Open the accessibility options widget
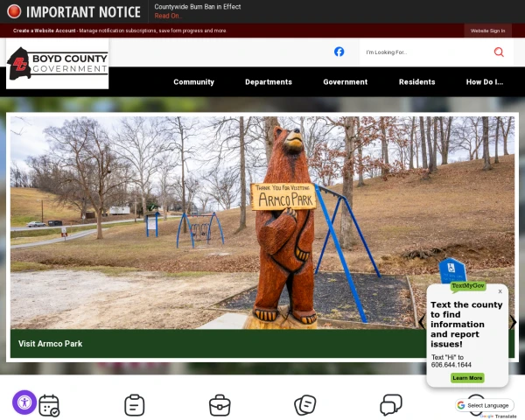 point(24,402)
